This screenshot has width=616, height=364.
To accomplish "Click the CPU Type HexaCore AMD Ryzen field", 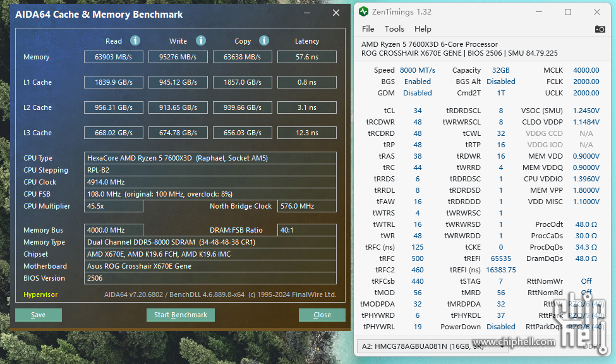I will 210,158.
